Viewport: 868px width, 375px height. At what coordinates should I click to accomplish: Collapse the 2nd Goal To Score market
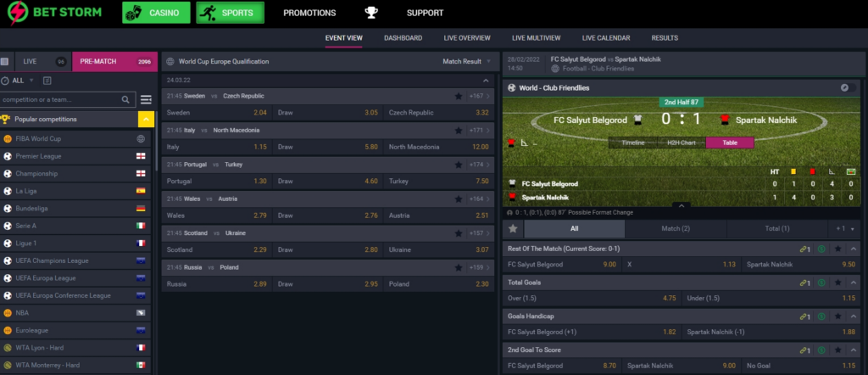coord(853,350)
